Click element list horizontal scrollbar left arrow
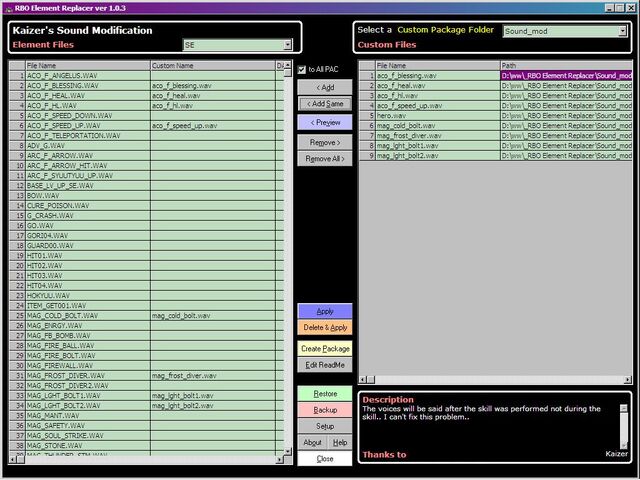The width and height of the screenshot is (640, 480). point(13,460)
